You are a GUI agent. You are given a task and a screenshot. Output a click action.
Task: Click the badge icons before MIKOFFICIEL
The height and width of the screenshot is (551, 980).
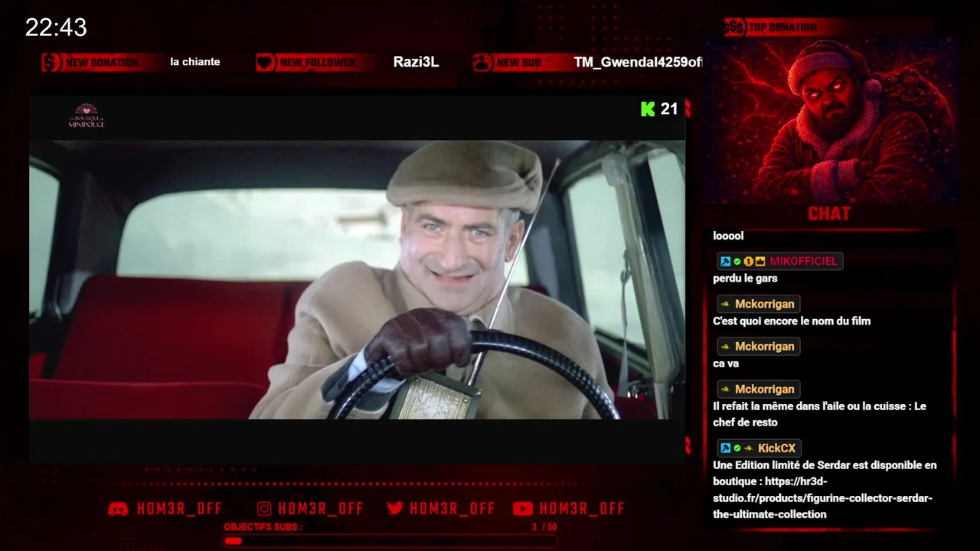coord(743,261)
